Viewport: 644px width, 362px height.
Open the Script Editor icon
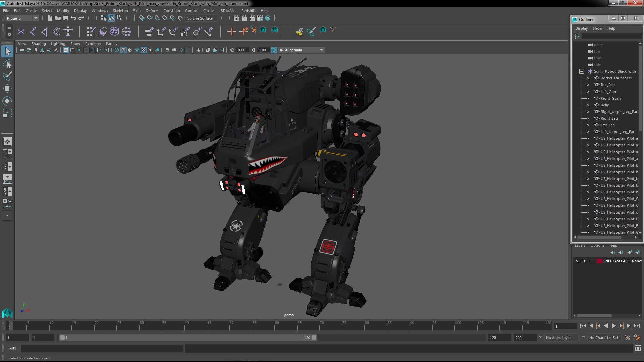point(638,349)
